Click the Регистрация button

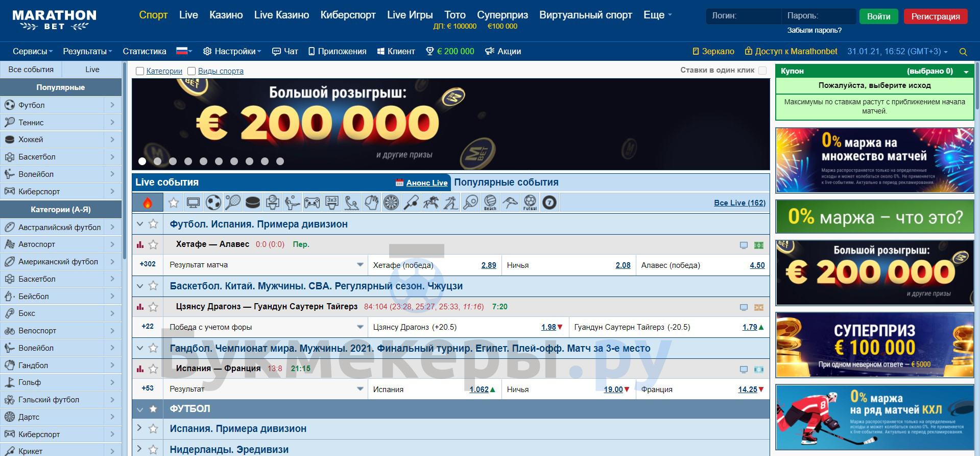click(936, 16)
